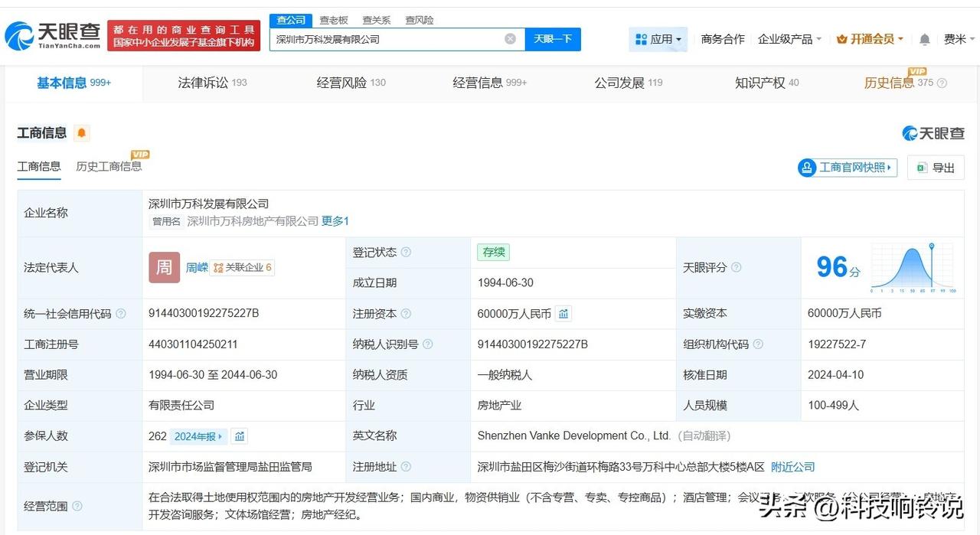The height and width of the screenshot is (535, 980).
Task: Switch to 查公司 search tab
Action: (x=291, y=20)
